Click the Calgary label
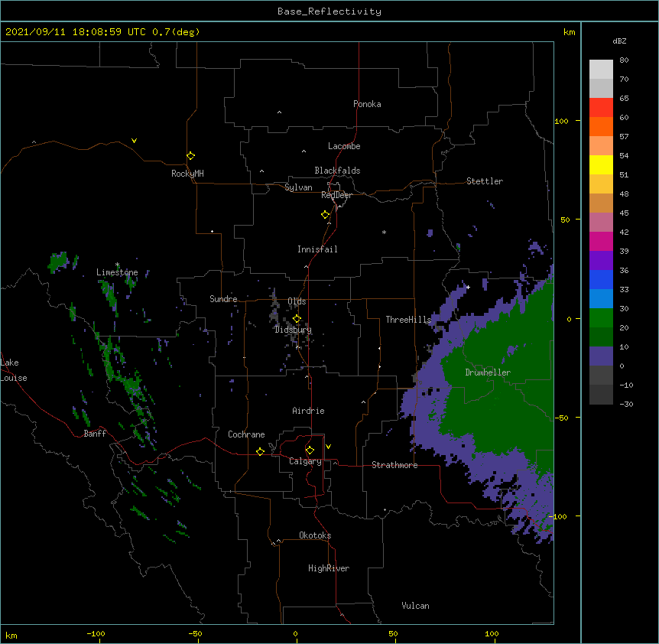The width and height of the screenshot is (659, 644). 305,461
